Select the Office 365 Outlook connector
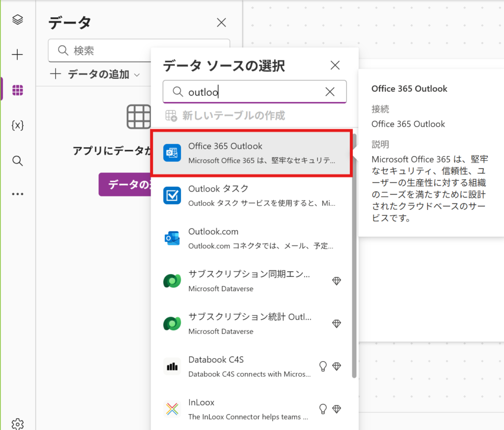The width and height of the screenshot is (504, 430). pos(252,153)
